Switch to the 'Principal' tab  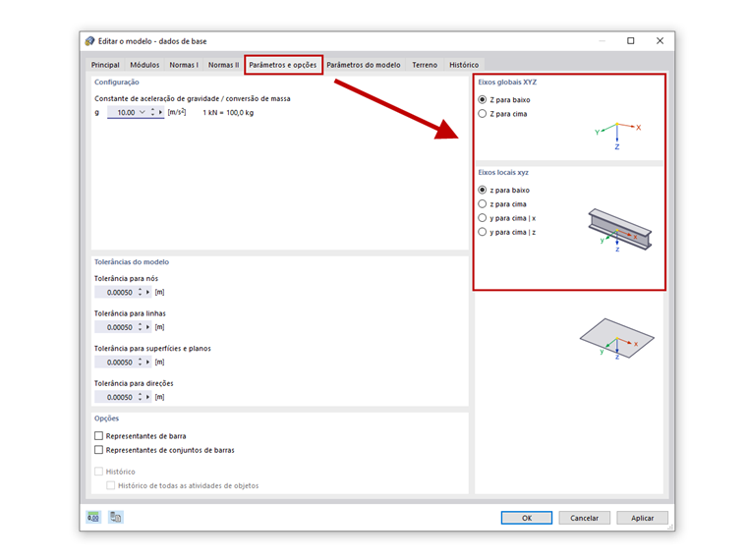click(105, 65)
